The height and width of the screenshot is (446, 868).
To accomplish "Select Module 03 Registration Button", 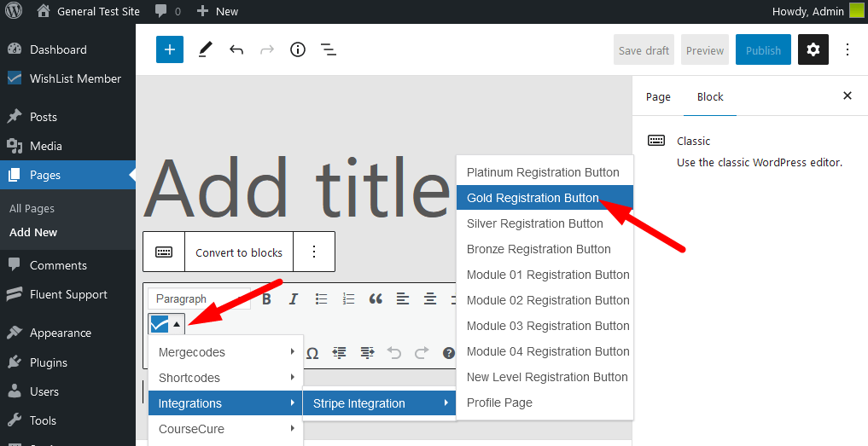I will tap(545, 326).
